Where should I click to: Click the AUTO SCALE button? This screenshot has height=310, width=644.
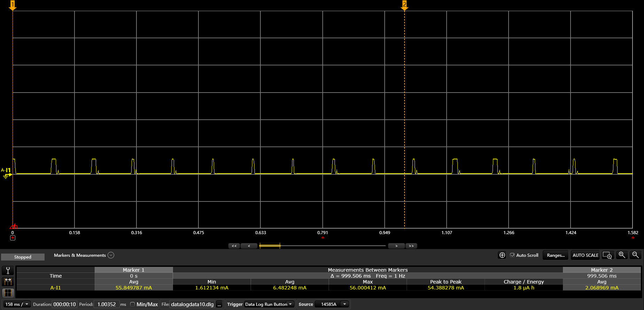click(586, 255)
